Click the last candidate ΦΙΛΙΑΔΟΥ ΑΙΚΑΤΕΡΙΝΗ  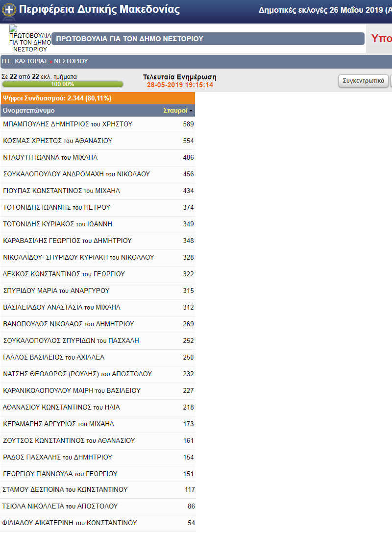click(70, 523)
